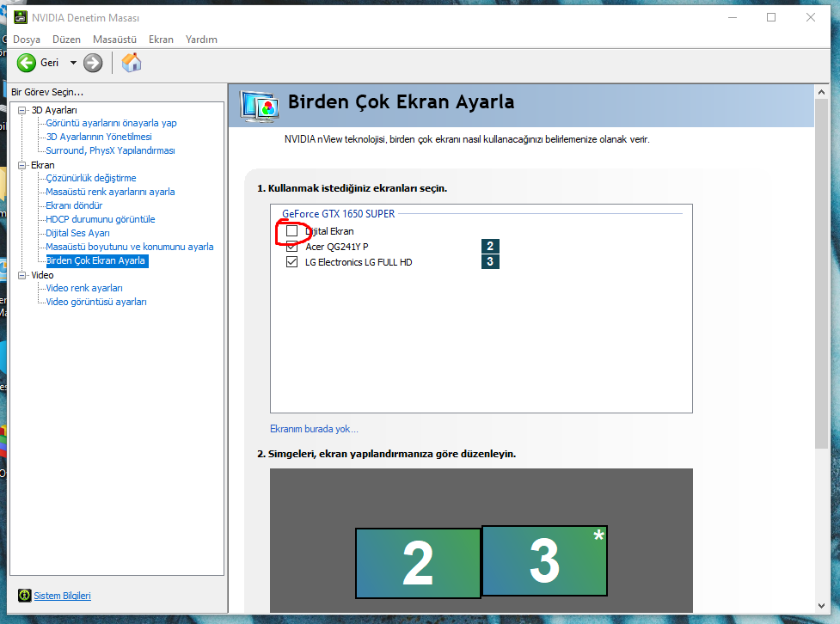
Task: Click scrollbar down arrow in right pane
Action: (x=821, y=606)
